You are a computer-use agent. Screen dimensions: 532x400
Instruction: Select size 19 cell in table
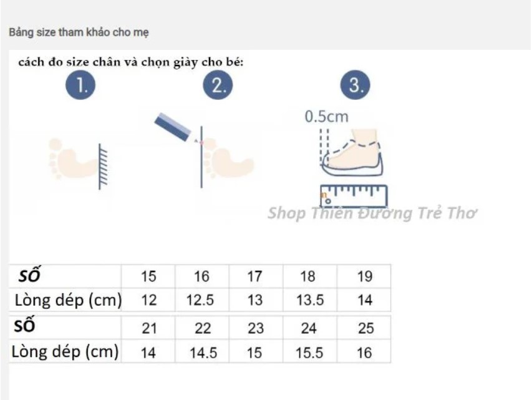pyautogui.click(x=364, y=276)
